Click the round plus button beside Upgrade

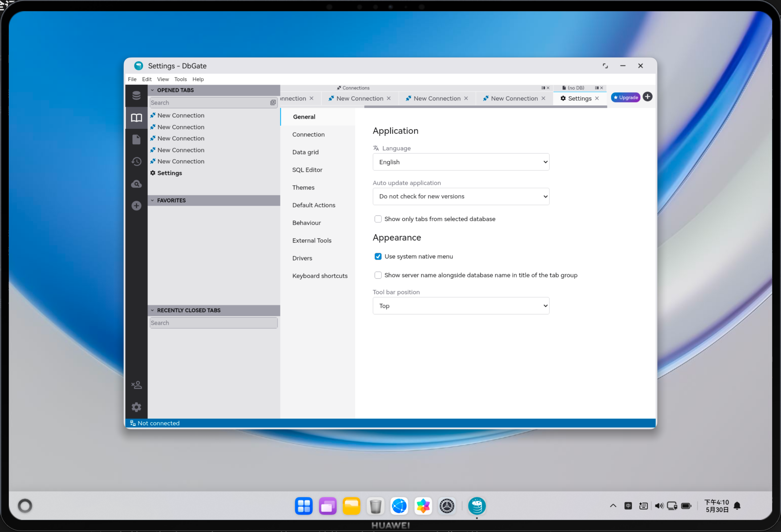647,97
